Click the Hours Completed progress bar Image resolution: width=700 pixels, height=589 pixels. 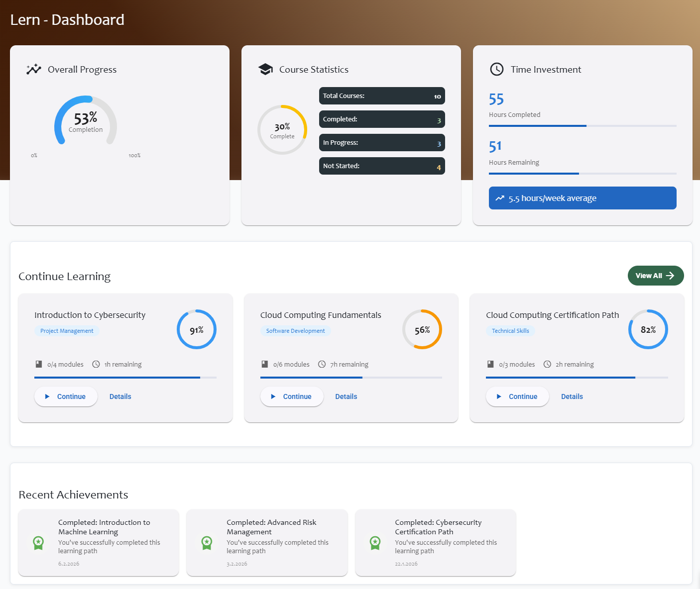[x=582, y=126]
